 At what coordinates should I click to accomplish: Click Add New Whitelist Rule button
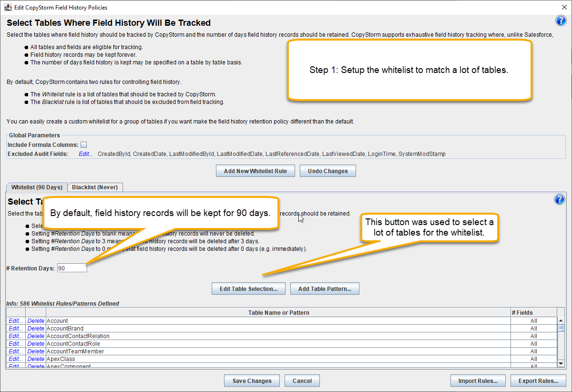(x=255, y=171)
